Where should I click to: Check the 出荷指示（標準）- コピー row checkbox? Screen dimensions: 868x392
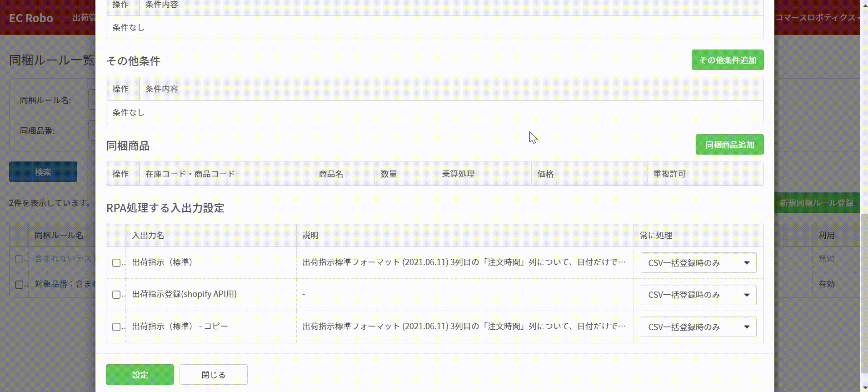[116, 327]
